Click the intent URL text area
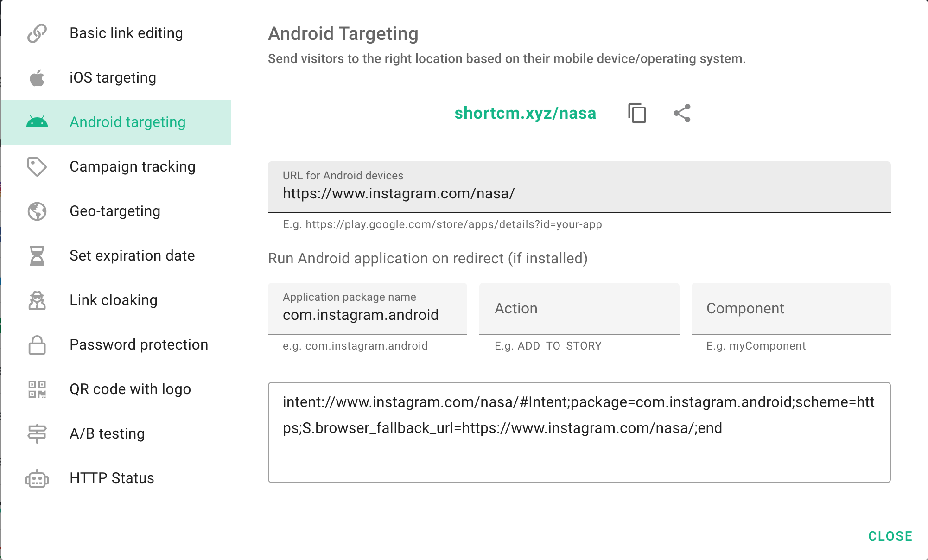 [x=579, y=433]
